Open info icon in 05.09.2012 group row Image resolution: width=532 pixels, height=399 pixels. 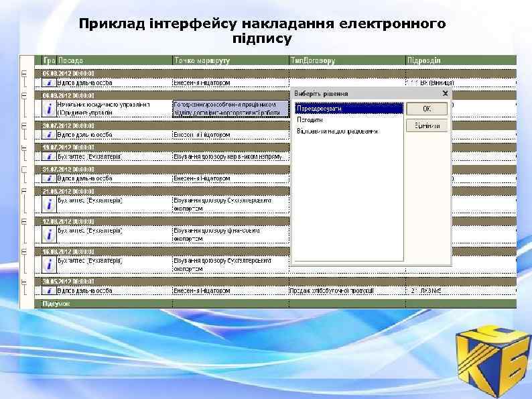tap(49, 82)
